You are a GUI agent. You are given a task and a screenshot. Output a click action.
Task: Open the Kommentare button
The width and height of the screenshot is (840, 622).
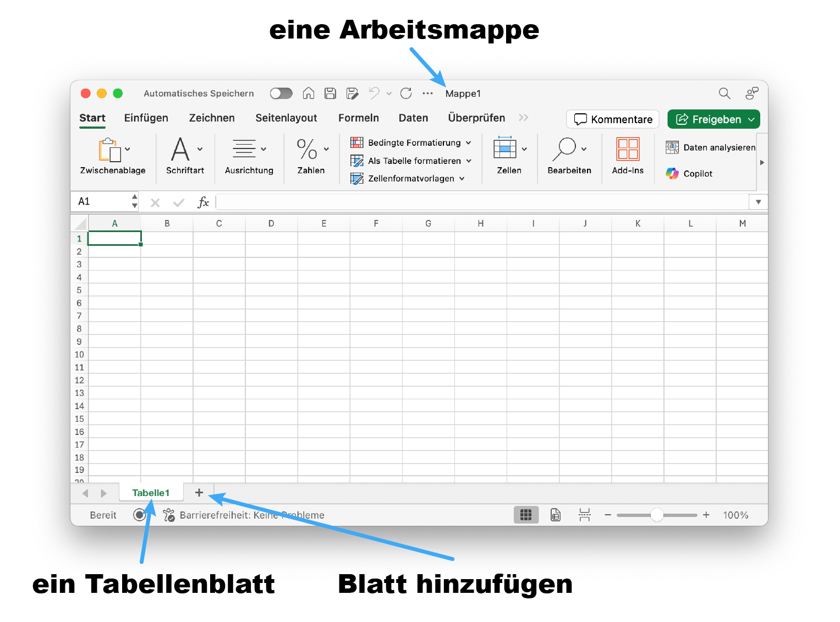613,119
